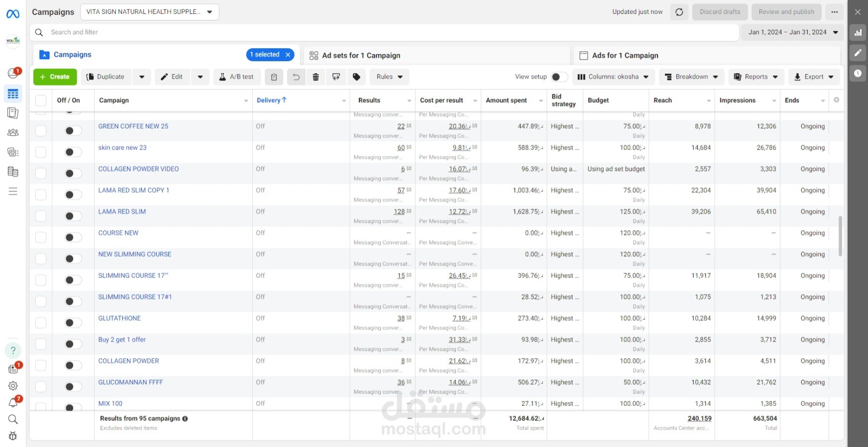This screenshot has width=868, height=447.
Task: Open edit pencil icon on right rail
Action: (x=858, y=53)
